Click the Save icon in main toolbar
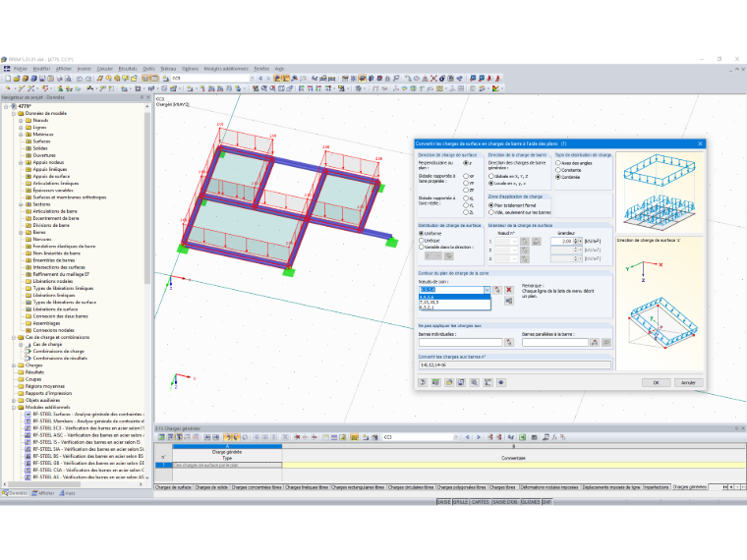Viewport: 747px width, 560px height. click(42, 79)
